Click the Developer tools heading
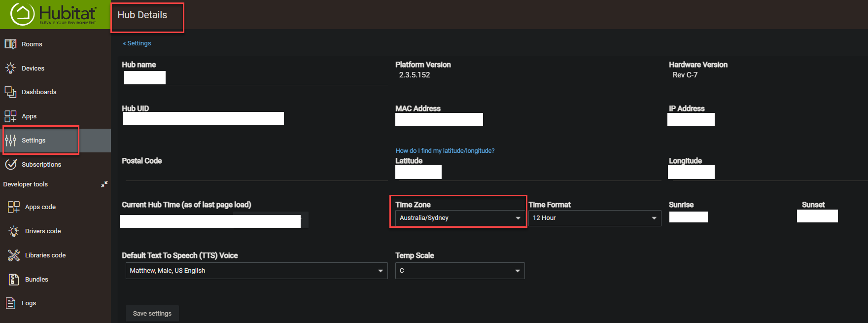 coord(26,184)
